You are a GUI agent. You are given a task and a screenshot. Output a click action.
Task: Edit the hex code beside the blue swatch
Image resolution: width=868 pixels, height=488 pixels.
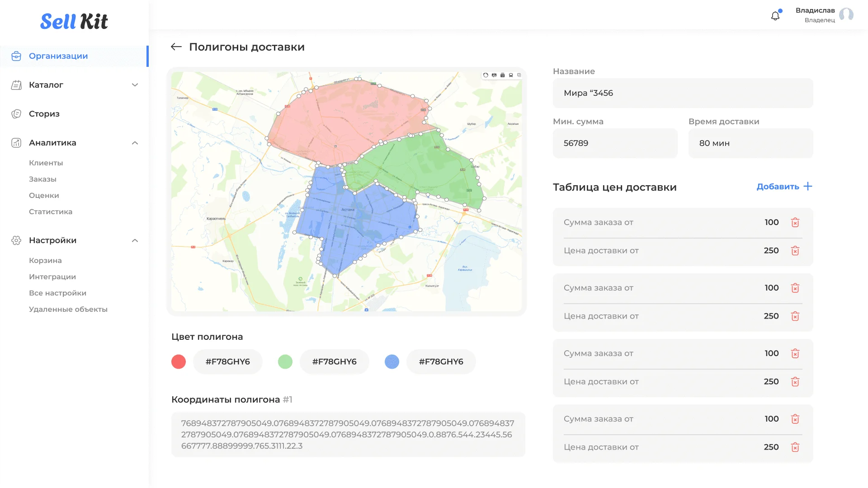441,361
